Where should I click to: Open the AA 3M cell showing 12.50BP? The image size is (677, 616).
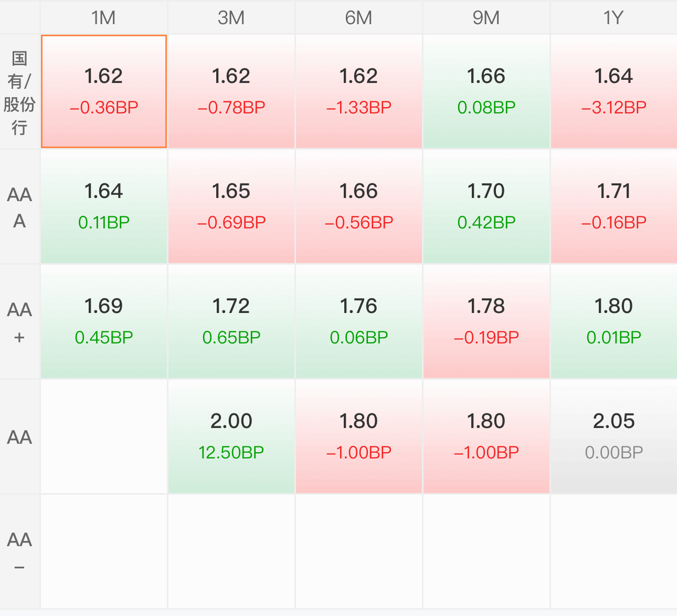pos(231,437)
